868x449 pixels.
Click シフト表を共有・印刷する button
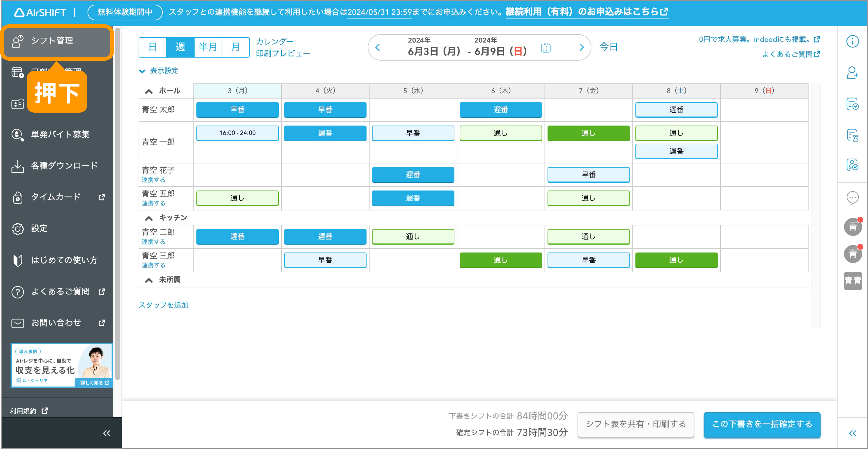pos(635,424)
